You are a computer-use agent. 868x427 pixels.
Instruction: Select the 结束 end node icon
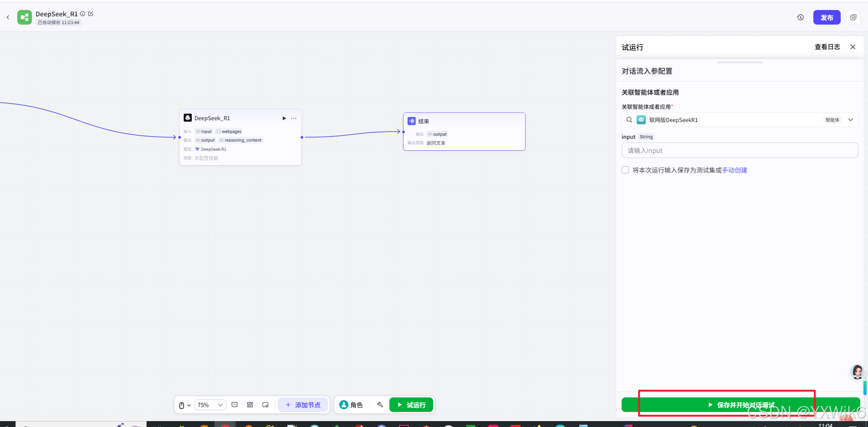(412, 121)
